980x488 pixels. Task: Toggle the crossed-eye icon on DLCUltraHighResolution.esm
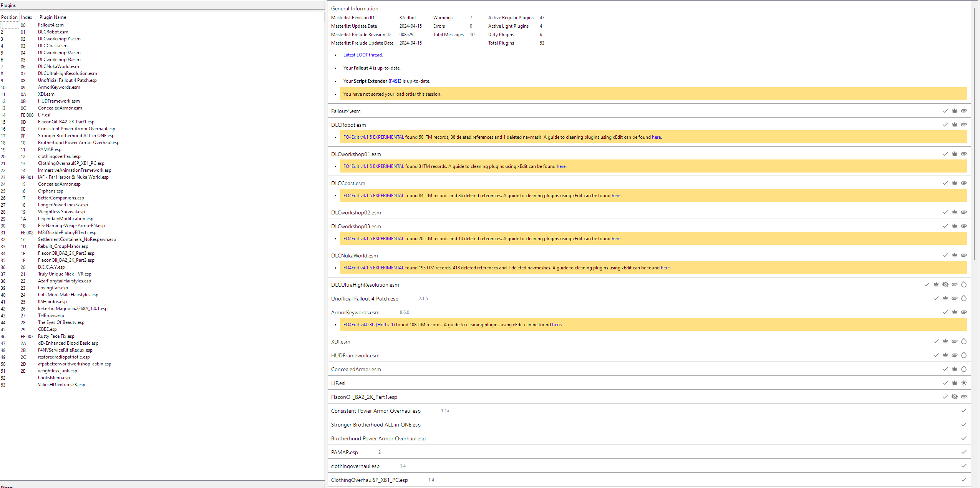[x=945, y=284]
